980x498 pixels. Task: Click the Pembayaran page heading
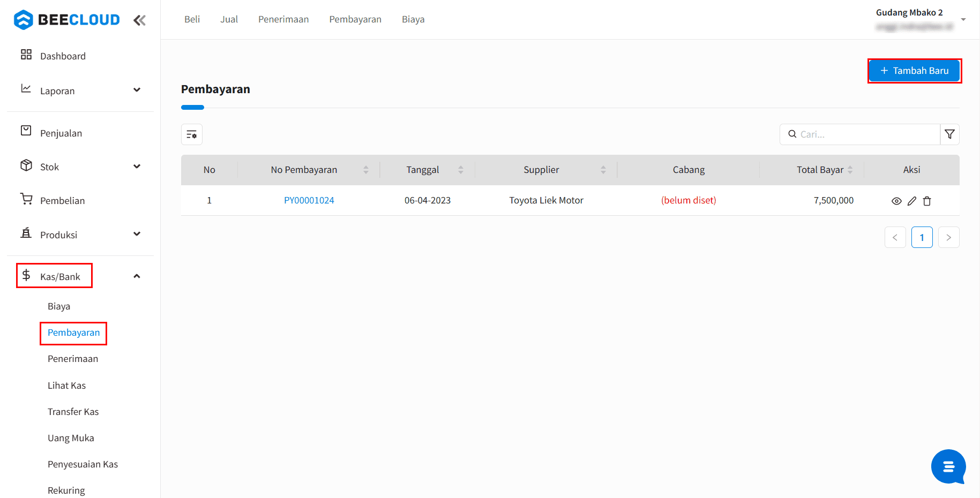(215, 89)
